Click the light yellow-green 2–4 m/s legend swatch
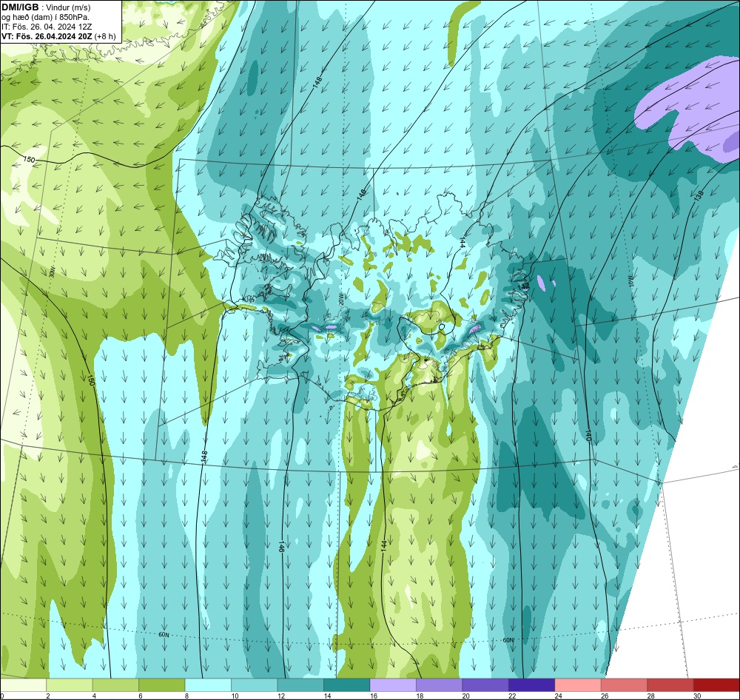 [x=70, y=685]
